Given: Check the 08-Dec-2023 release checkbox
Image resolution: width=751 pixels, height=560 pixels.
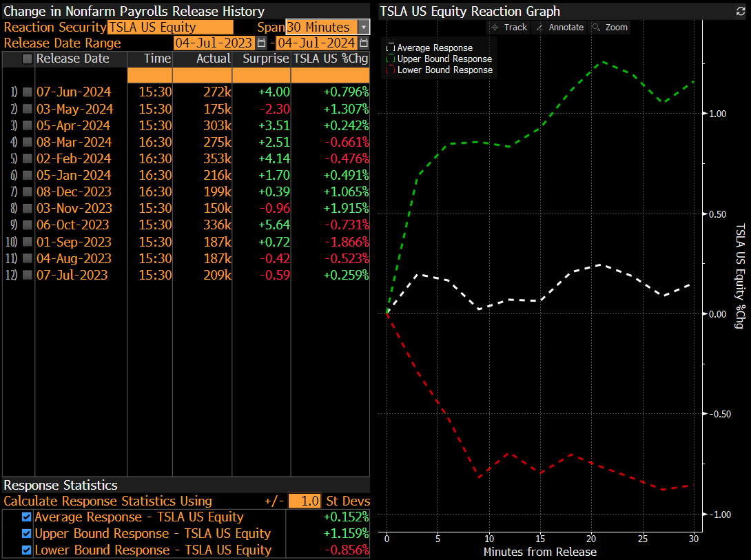Looking at the screenshot, I should pos(28,191).
